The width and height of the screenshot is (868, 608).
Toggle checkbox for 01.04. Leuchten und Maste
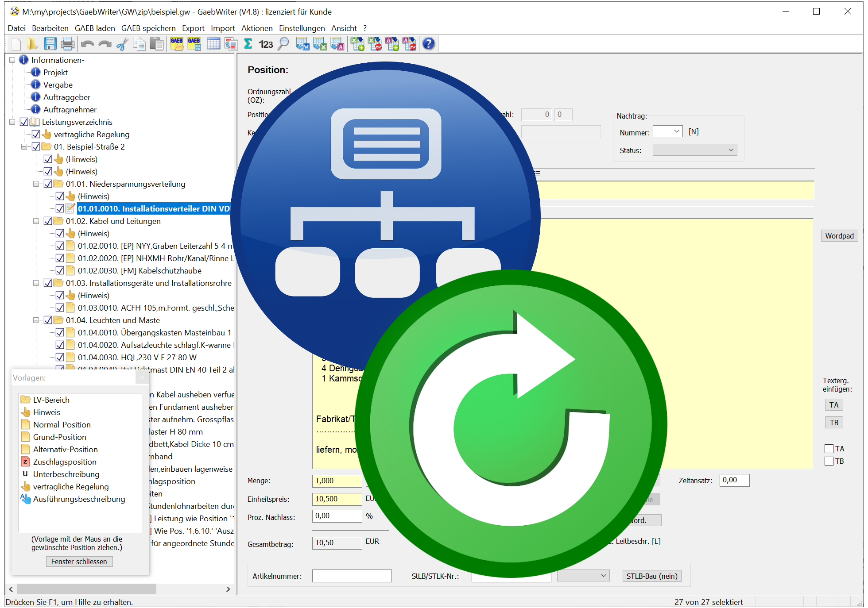[x=48, y=320]
